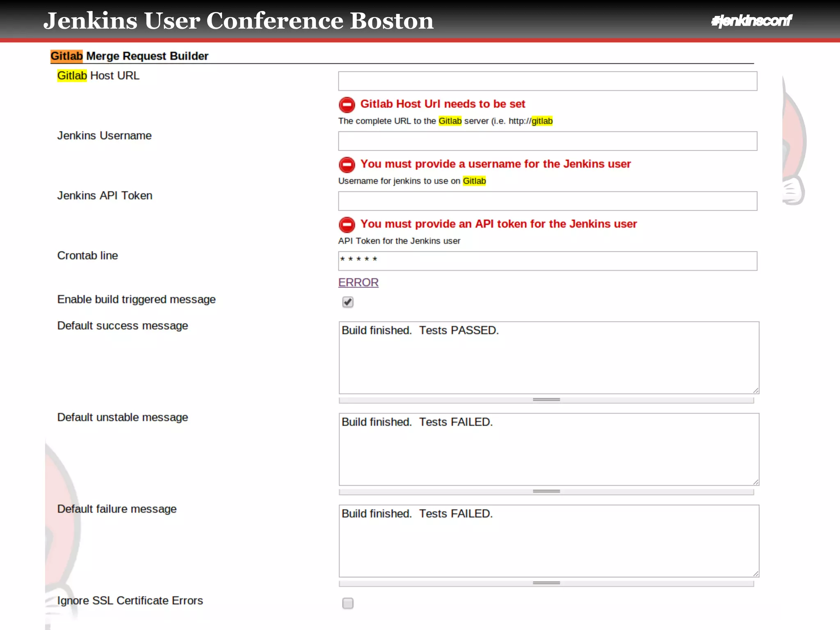
Task: Grab resize bar under failure message textarea
Action: point(546,583)
